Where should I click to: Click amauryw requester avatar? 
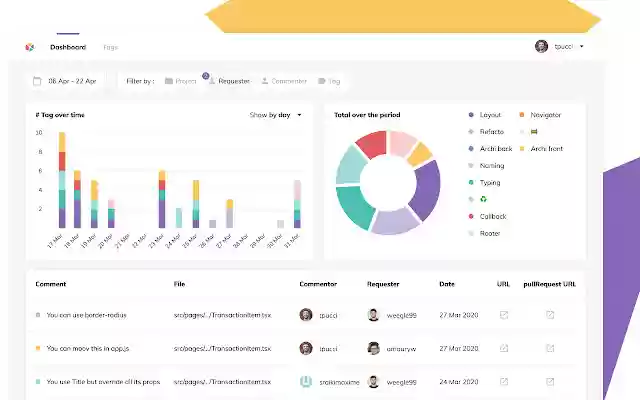click(373, 348)
